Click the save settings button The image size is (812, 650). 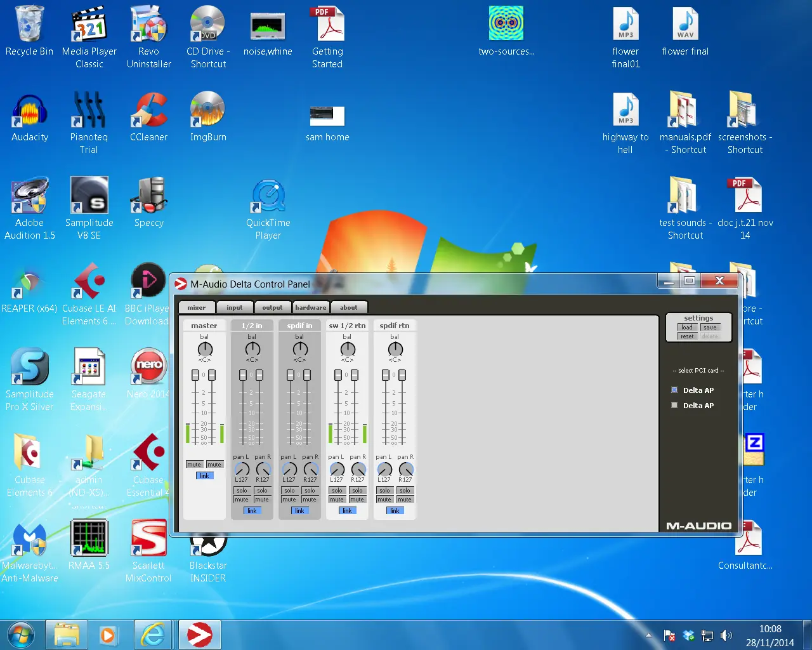point(710,328)
